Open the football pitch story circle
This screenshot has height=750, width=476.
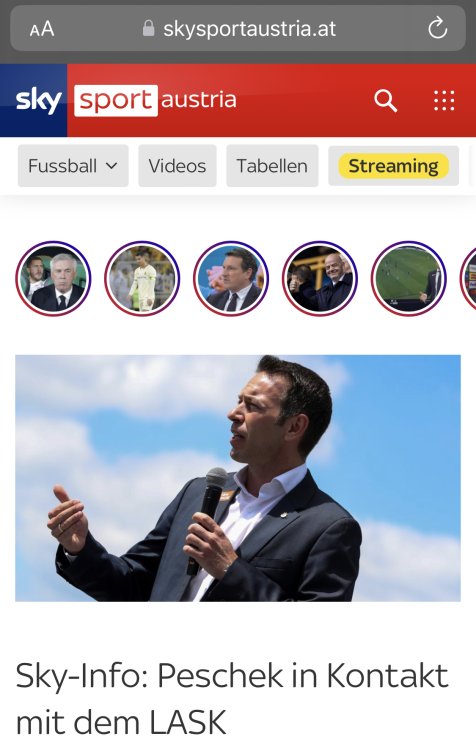[x=409, y=278]
